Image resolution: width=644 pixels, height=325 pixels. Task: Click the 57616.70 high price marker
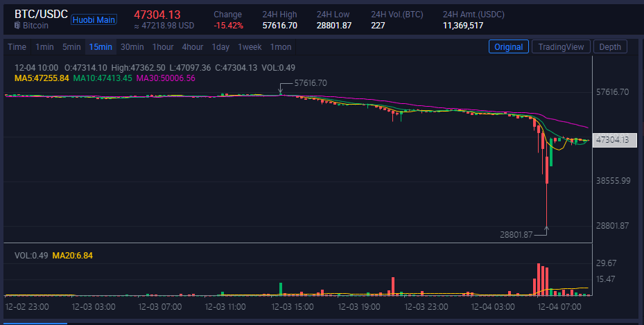(x=311, y=83)
